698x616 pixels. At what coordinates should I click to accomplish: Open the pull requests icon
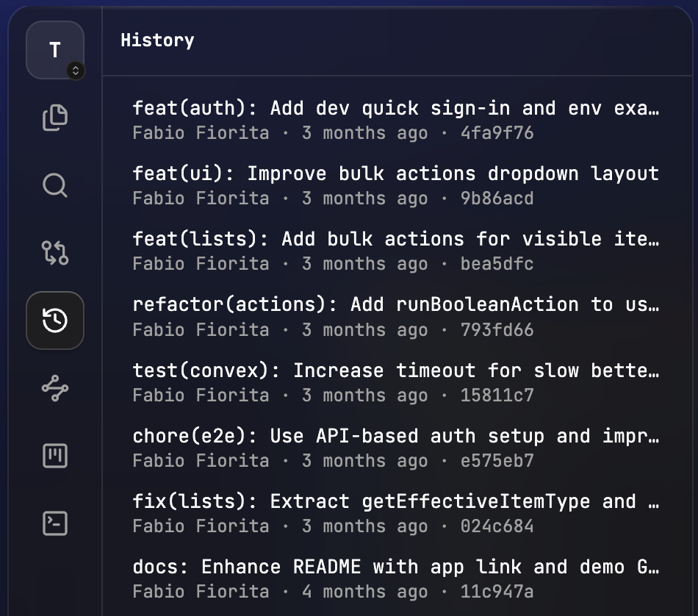(55, 253)
